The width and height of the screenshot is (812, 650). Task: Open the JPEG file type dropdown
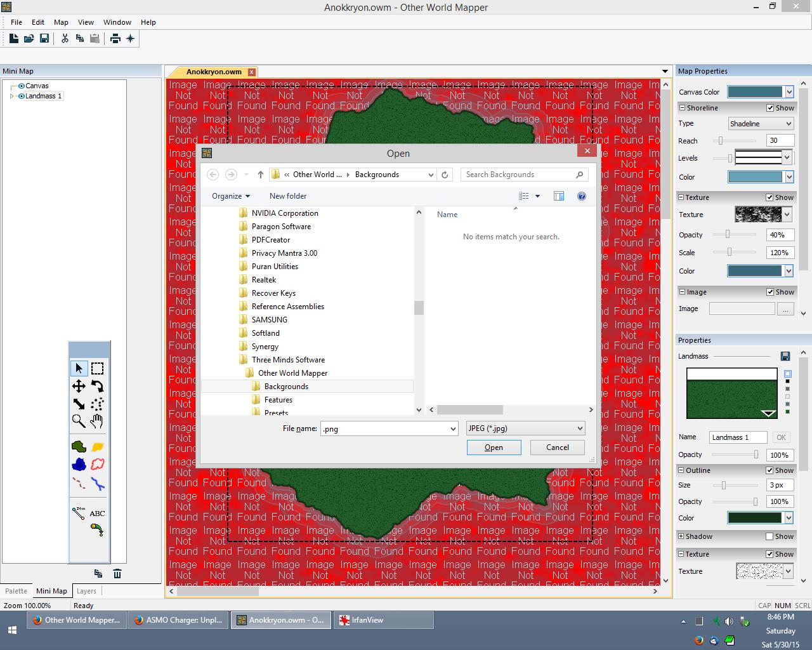coord(525,428)
